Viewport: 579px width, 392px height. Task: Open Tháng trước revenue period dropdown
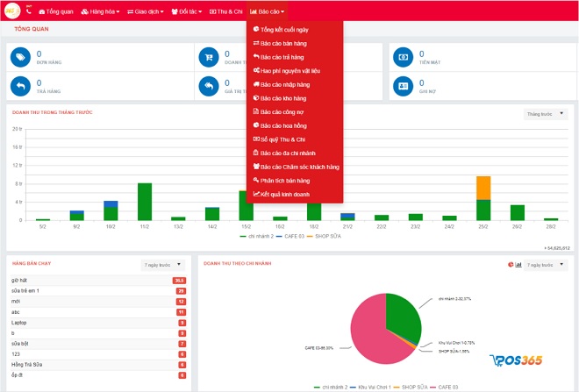pos(546,114)
